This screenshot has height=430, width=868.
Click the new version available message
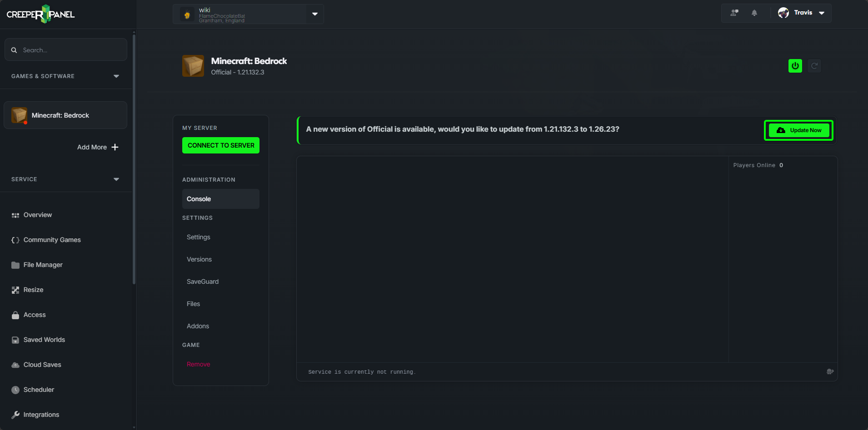[x=463, y=129]
